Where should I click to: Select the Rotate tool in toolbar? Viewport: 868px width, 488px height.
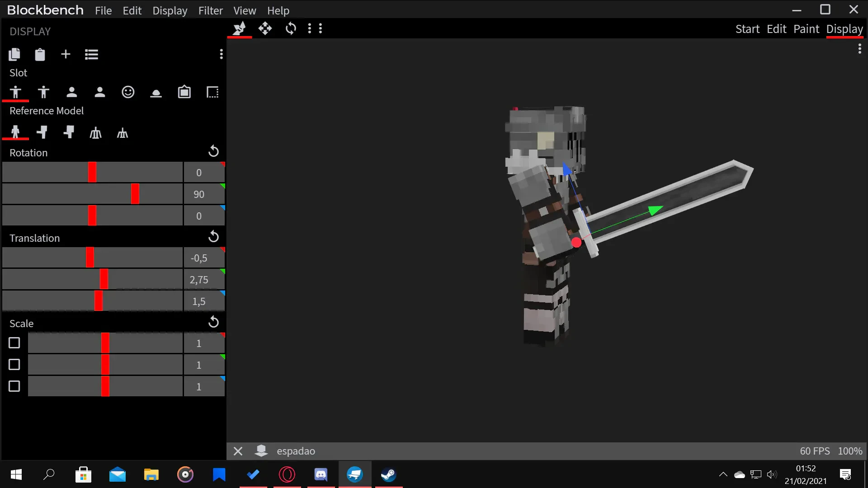(x=291, y=28)
